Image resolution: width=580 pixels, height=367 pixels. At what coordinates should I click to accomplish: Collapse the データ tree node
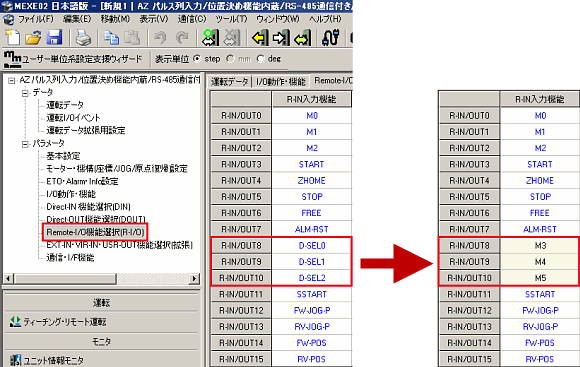point(25,93)
